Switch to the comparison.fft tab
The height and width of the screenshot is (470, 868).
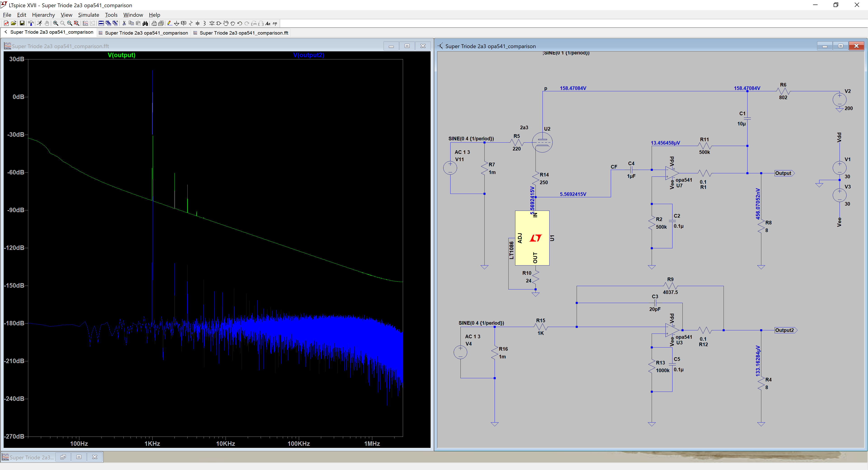(241, 33)
